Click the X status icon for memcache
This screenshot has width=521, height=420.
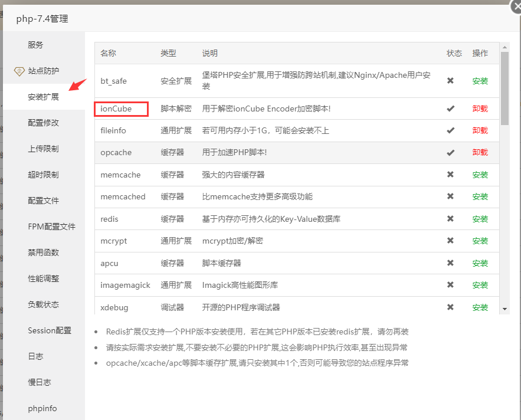pos(450,174)
